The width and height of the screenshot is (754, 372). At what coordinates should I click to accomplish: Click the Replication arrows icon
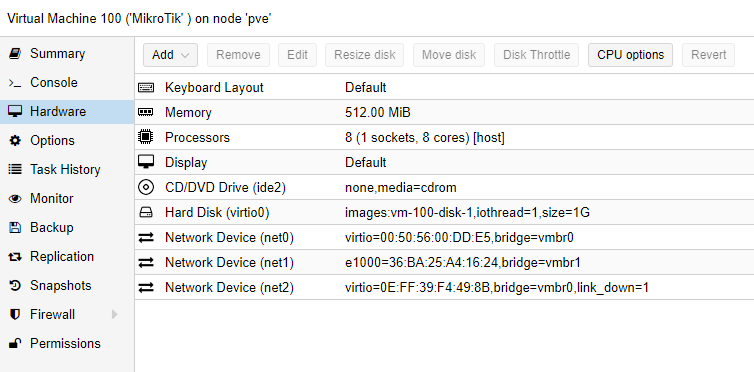tap(15, 257)
